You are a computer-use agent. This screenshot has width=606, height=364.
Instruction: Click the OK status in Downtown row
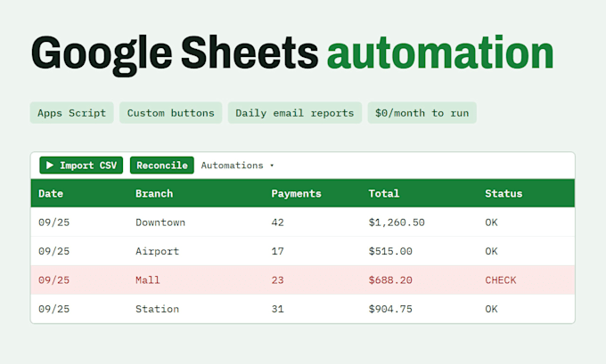[491, 222]
